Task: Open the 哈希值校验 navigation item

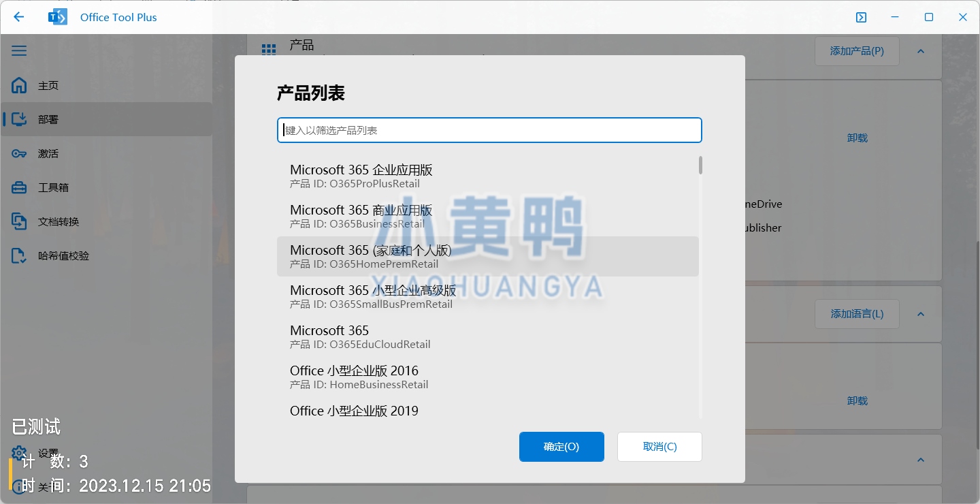Action: 107,255
